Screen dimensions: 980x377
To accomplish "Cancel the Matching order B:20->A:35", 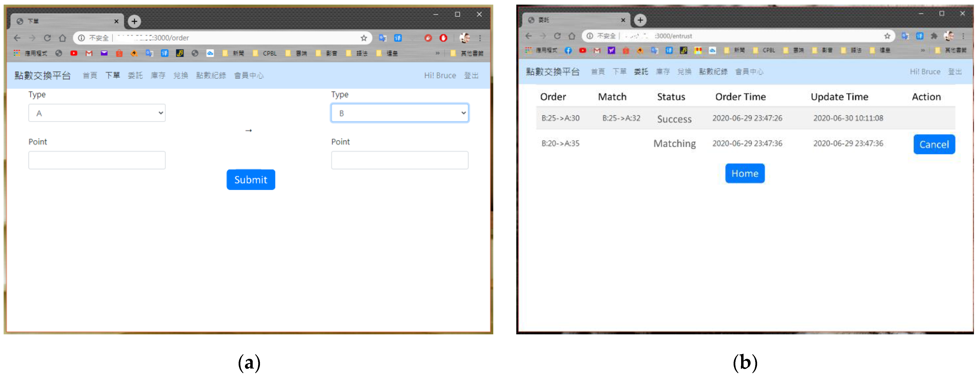I will click(934, 144).
